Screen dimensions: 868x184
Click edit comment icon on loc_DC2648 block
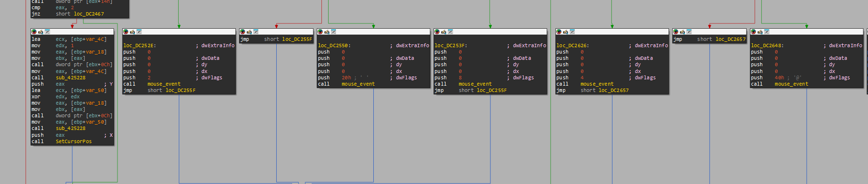coord(760,32)
